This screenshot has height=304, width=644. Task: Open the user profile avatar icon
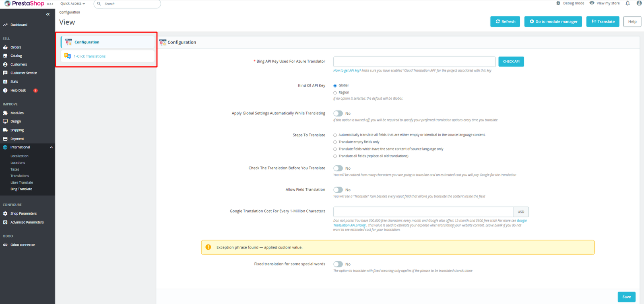click(639, 3)
